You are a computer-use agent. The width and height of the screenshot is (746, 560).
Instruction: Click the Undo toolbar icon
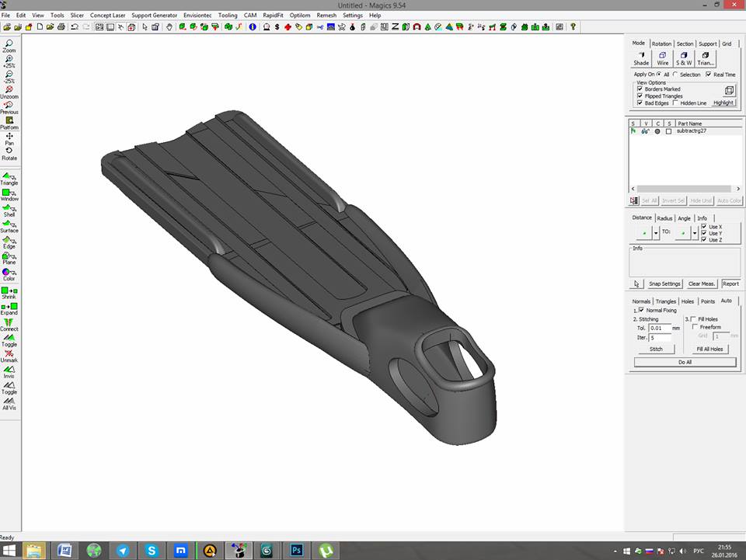coord(75,27)
